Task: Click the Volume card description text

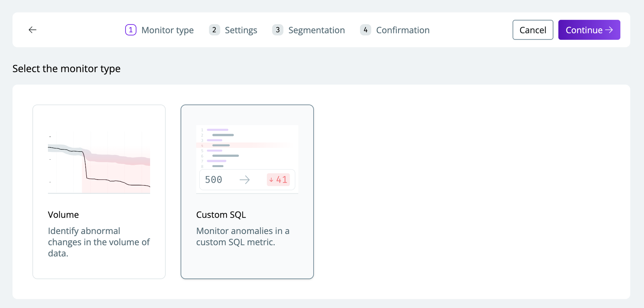Action: (99, 242)
